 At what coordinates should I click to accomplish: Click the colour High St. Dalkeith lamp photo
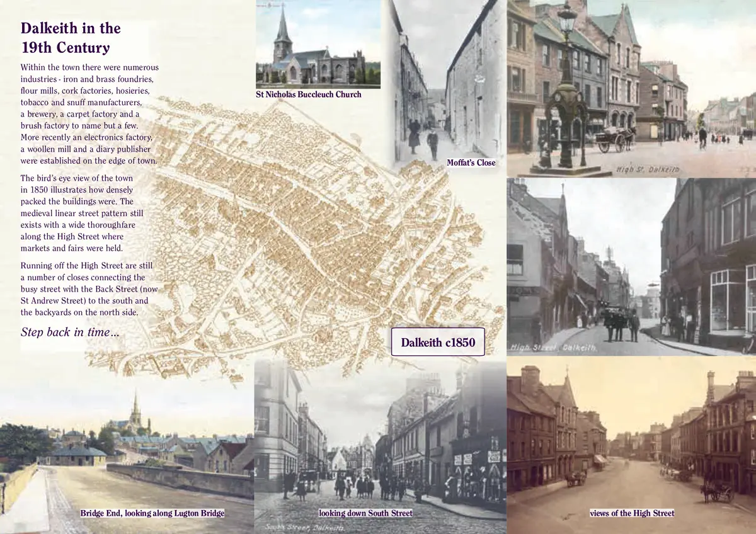(631, 88)
